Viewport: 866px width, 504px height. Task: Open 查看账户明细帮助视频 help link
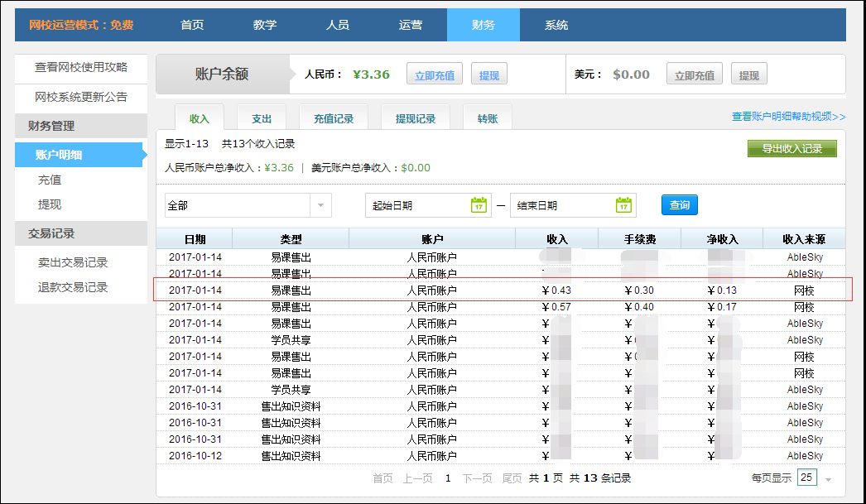(x=788, y=117)
